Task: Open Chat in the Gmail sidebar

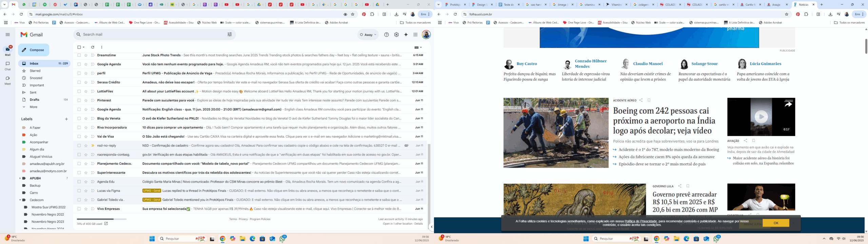Action: 7,66
